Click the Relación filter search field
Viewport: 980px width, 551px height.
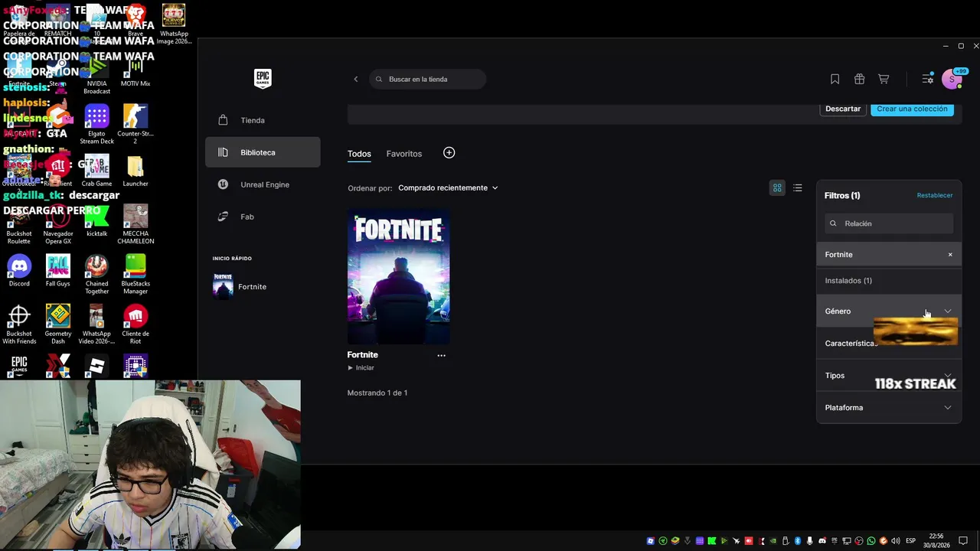[x=889, y=223]
